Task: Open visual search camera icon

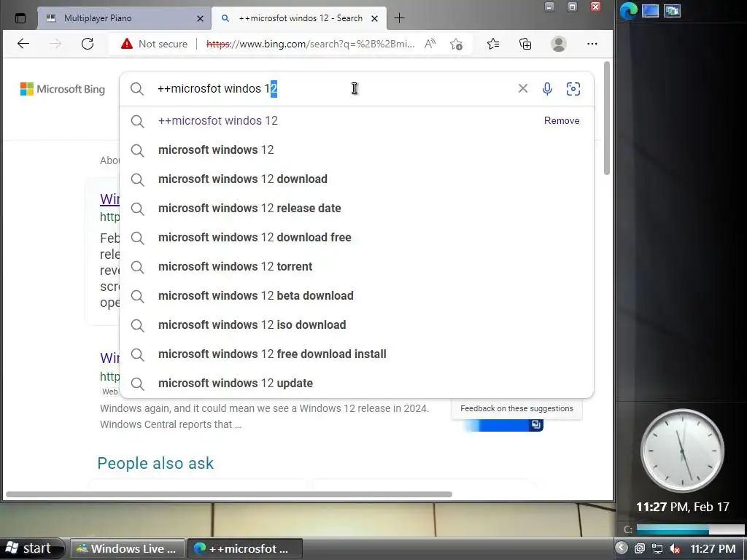Action: click(x=573, y=88)
